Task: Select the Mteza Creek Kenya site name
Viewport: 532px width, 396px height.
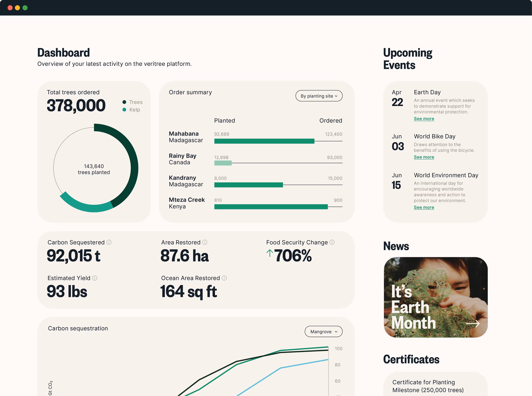Action: coord(187,203)
